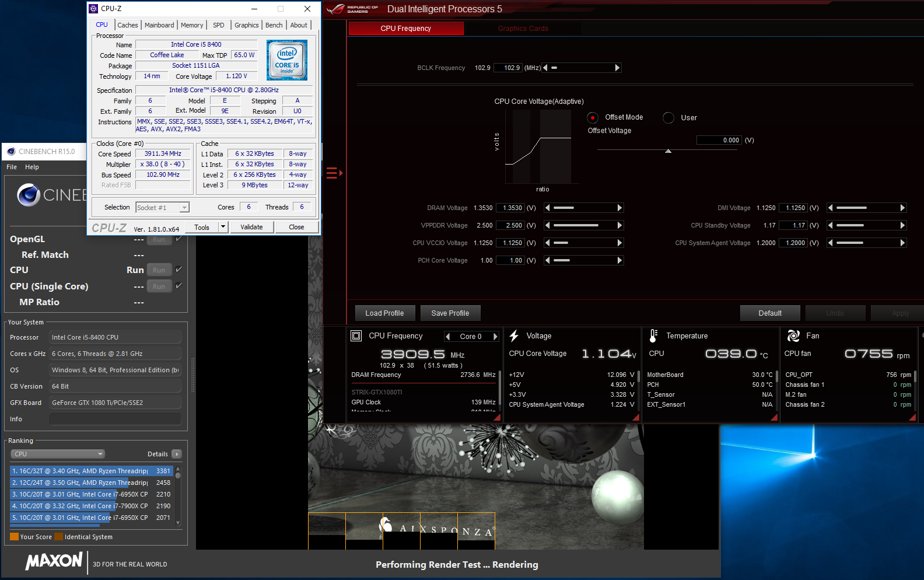Increase CPU Standby Voltage with right arrow
The image size is (924, 580).
[x=903, y=225]
